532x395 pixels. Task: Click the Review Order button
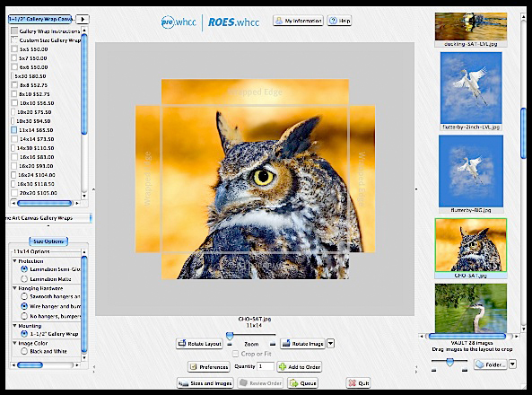(260, 383)
